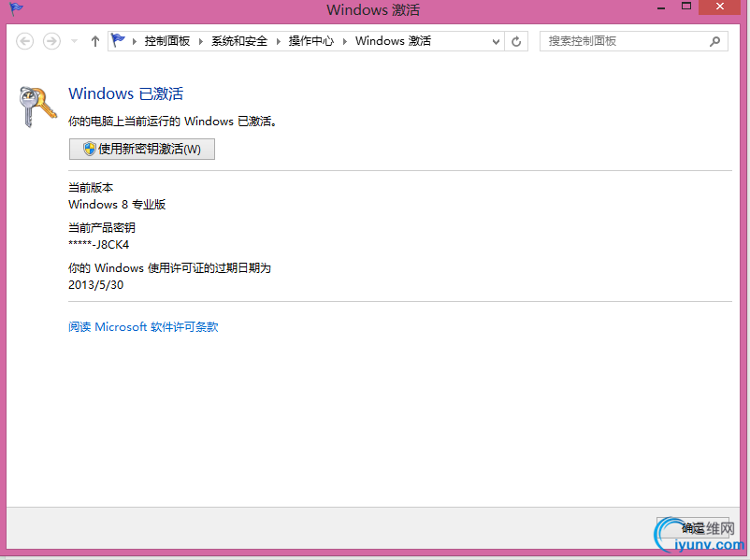Click the Windows 已激活 heading

click(x=126, y=93)
